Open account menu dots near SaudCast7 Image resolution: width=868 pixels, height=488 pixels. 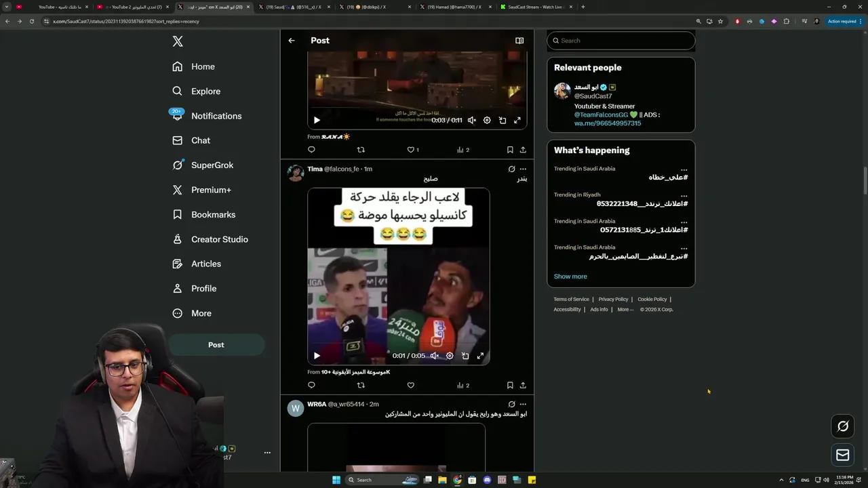(267, 453)
